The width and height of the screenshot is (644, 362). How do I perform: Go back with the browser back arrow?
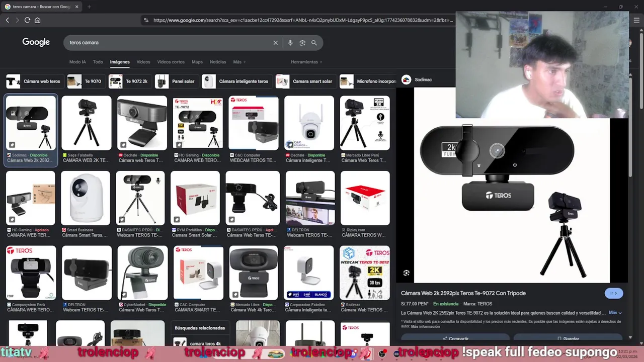pos(7,20)
